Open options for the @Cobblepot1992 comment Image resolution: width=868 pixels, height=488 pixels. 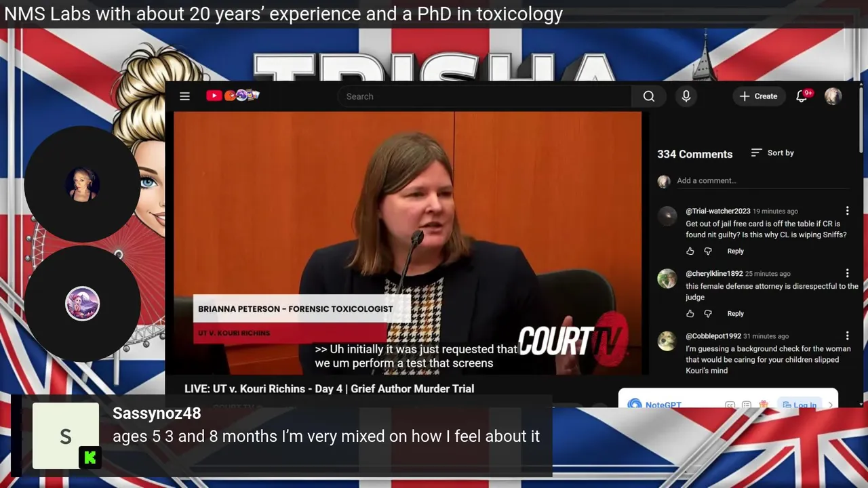click(x=847, y=335)
